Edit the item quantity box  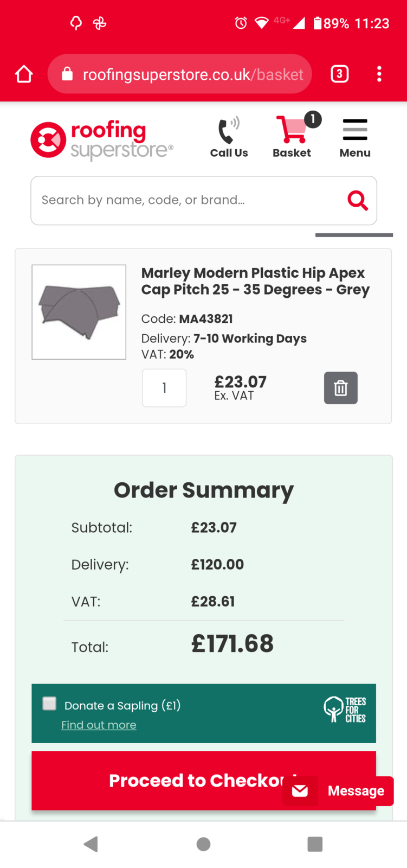point(164,388)
